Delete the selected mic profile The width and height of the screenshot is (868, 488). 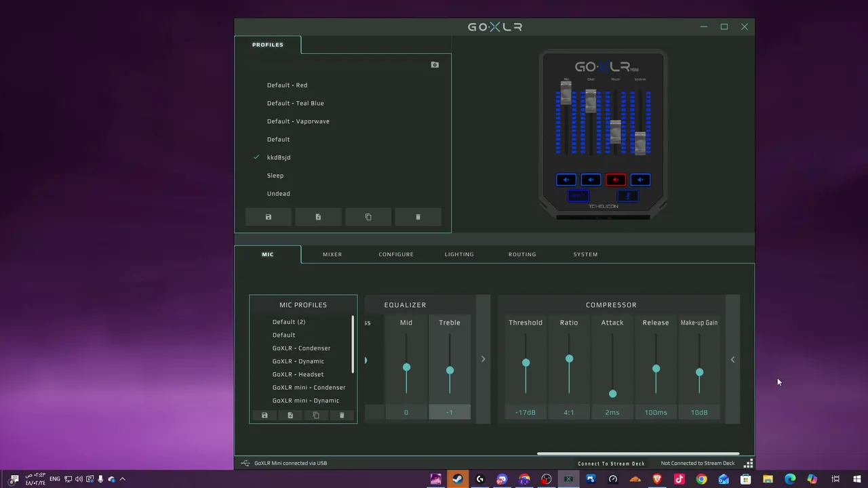click(342, 415)
